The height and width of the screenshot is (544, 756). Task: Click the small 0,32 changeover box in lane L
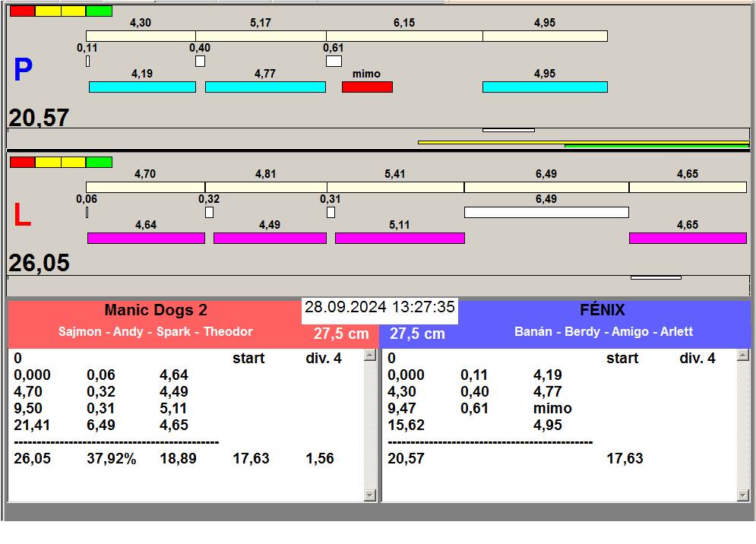[x=209, y=212]
